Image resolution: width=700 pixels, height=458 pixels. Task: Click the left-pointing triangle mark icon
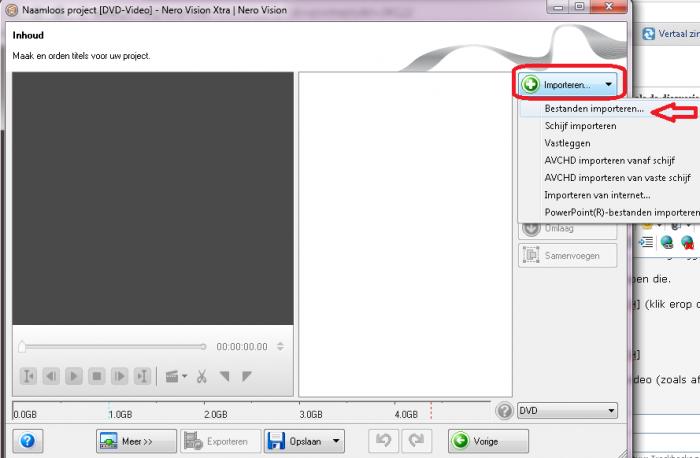pos(225,376)
